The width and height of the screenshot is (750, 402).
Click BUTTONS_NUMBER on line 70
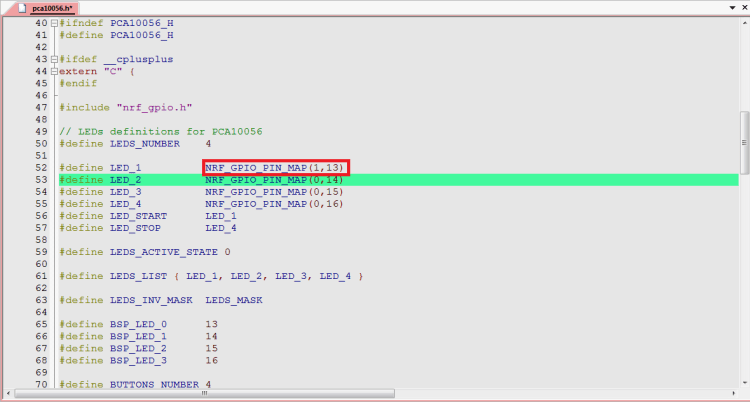click(x=154, y=384)
